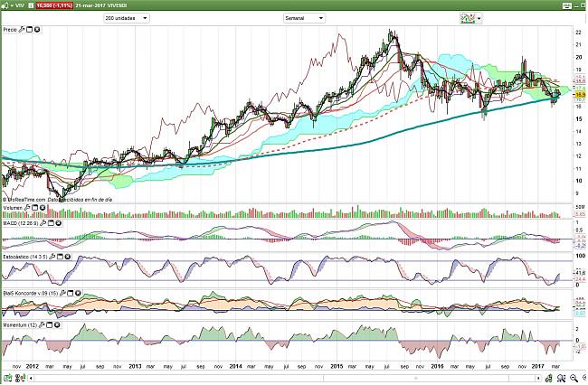Click the zoom-out magnifier icon

[x=574, y=378]
